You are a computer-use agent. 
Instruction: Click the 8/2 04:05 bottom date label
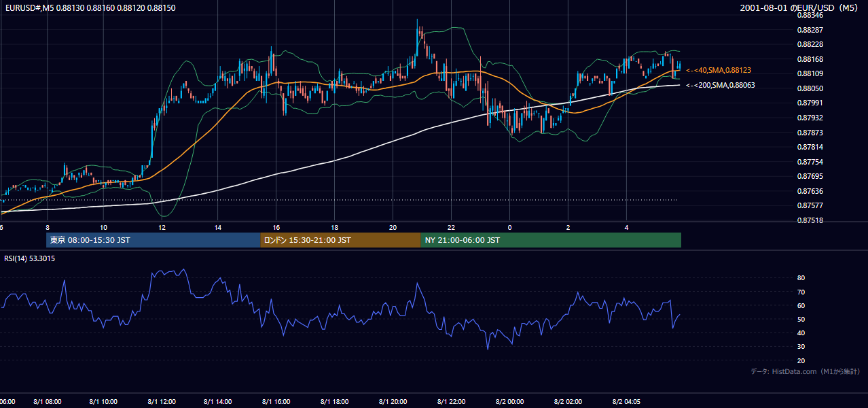[627, 402]
